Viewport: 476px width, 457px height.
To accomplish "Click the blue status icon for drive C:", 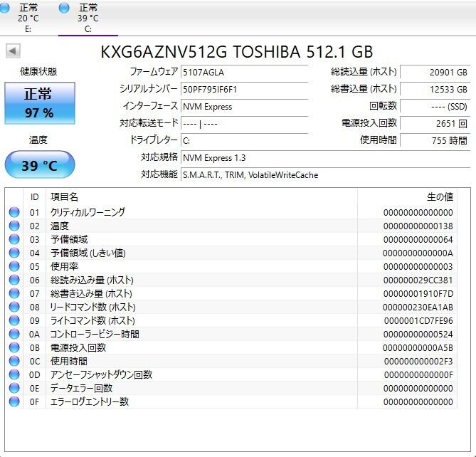I will coord(64,8).
